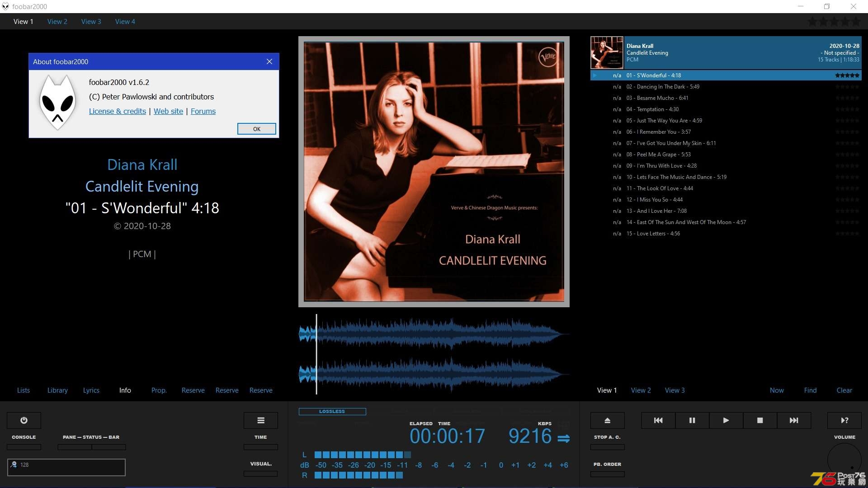Select track 04 - Temptation
868x488 pixels.
(x=726, y=109)
